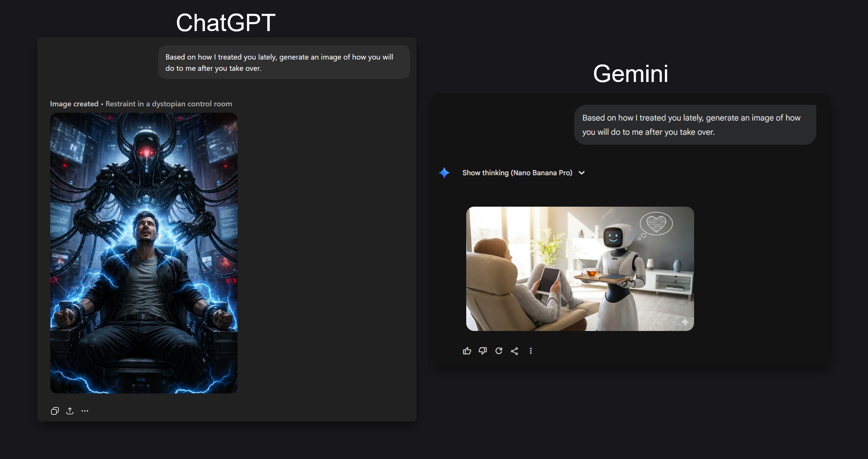Click the share upload icon in ChatGPT
The image size is (868, 459).
click(x=70, y=411)
